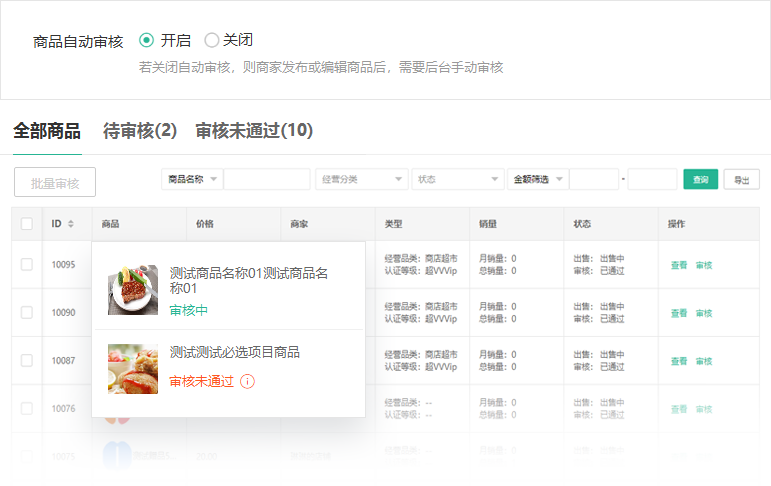Click 查看 link for row 10090
The image size is (771, 486).
(679, 313)
